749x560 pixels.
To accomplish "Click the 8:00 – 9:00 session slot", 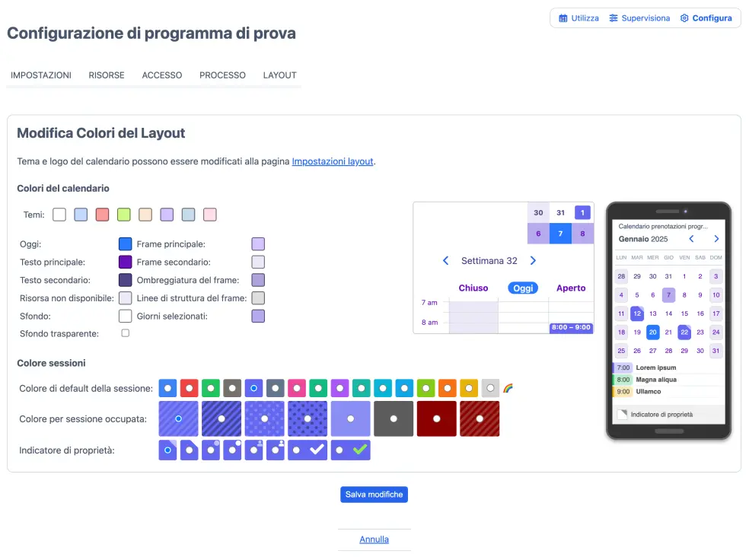I will tap(571, 327).
